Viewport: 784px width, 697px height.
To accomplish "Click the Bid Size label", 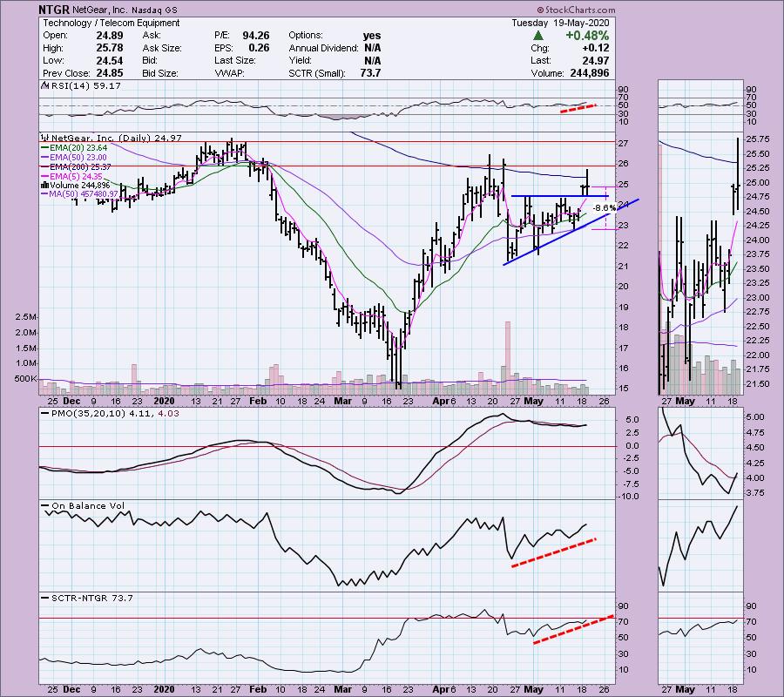I will pyautogui.click(x=160, y=73).
